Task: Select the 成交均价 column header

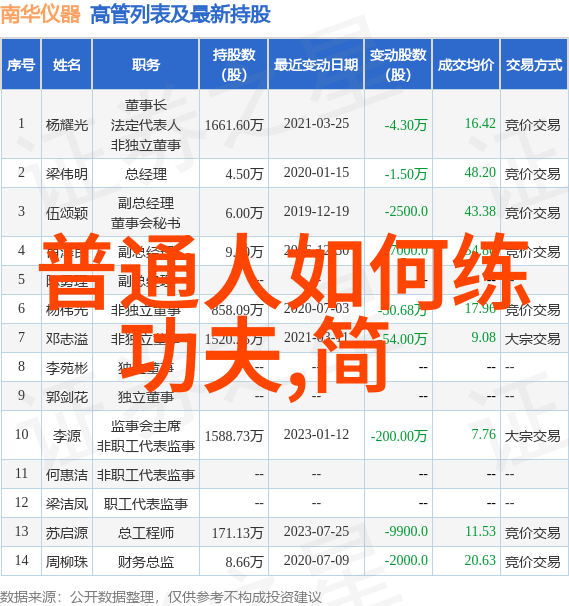Action: click(x=466, y=65)
